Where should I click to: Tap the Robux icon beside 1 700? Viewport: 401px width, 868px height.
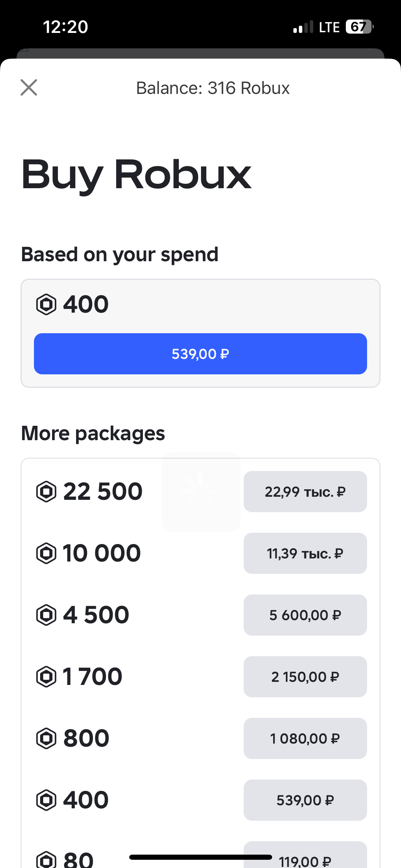coord(46,677)
